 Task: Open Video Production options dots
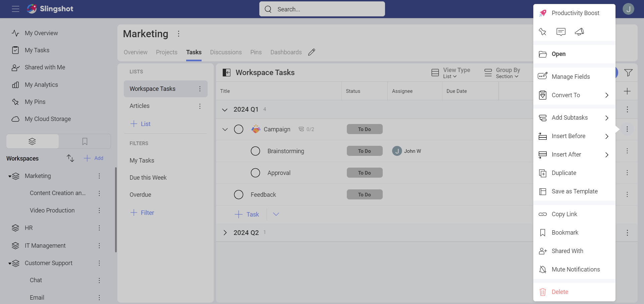(99, 210)
